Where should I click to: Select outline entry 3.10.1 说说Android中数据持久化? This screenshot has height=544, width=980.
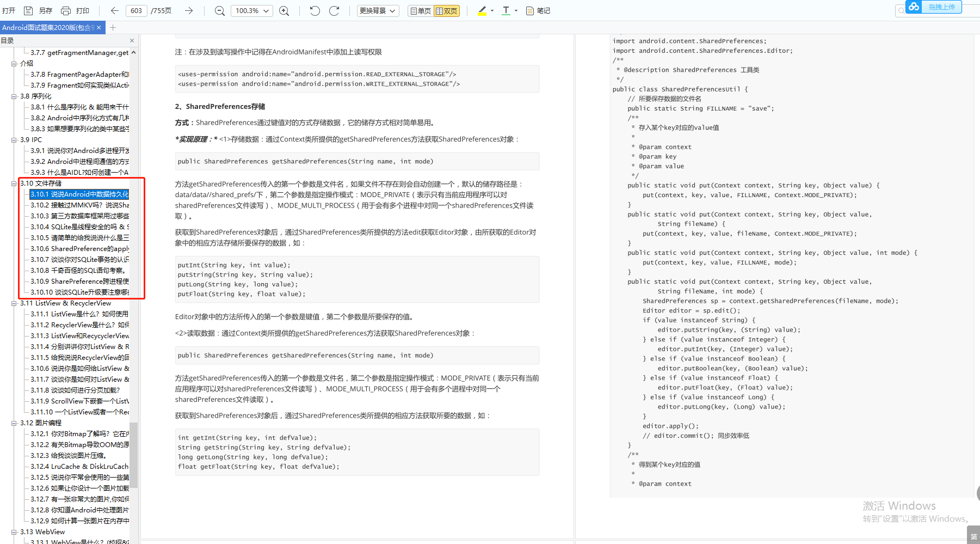click(x=79, y=194)
